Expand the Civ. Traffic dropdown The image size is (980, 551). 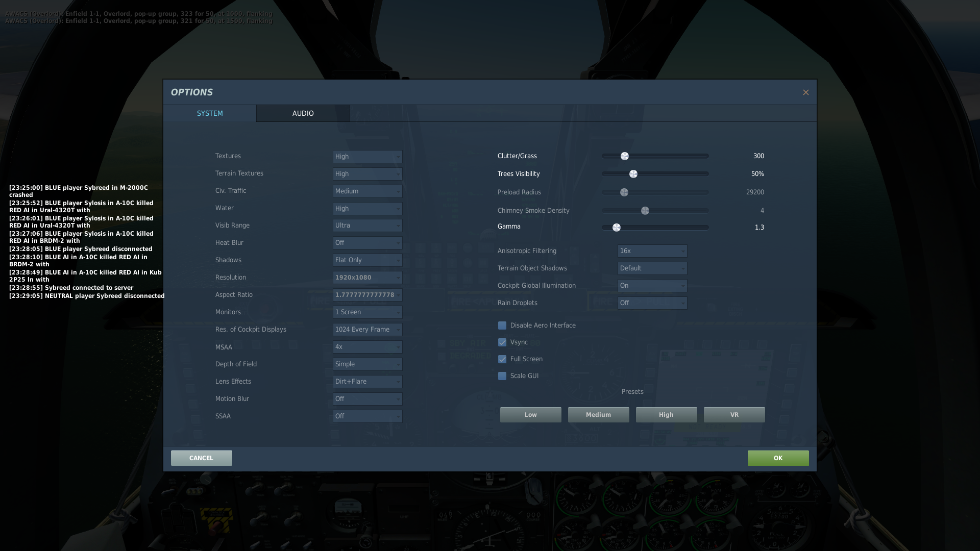[367, 191]
